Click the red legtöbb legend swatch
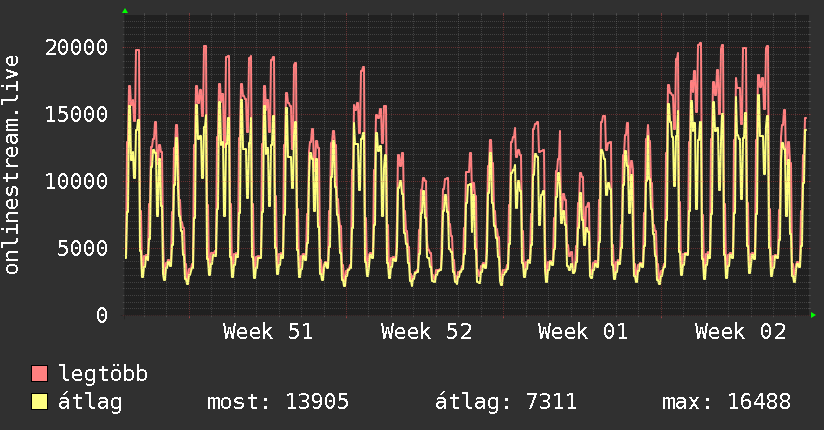This screenshot has width=824, height=430. [x=40, y=375]
